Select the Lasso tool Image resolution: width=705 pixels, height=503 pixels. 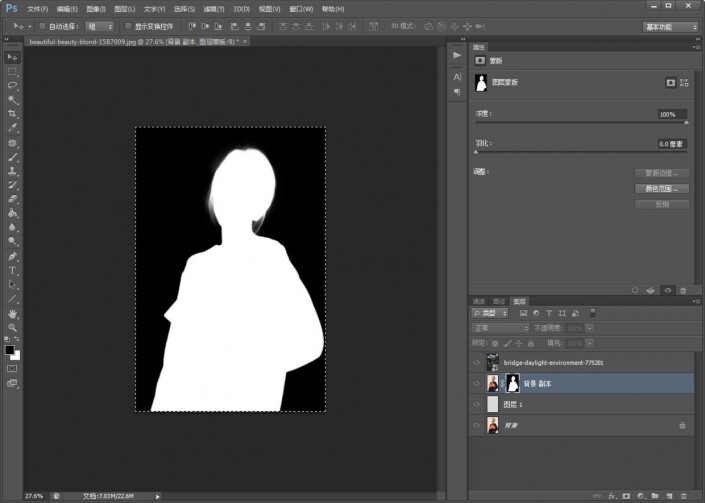pyautogui.click(x=13, y=86)
